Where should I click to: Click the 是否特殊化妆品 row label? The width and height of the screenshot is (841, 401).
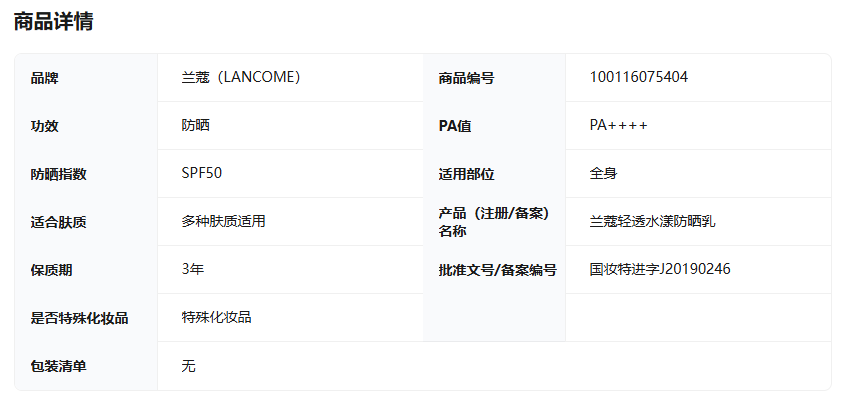coord(80,318)
